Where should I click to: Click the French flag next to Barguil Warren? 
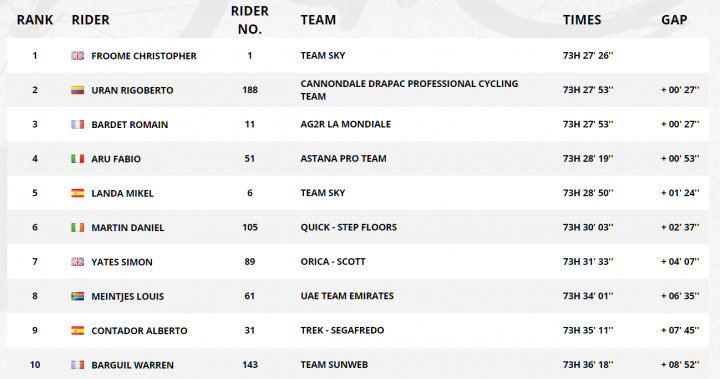pyautogui.click(x=77, y=365)
